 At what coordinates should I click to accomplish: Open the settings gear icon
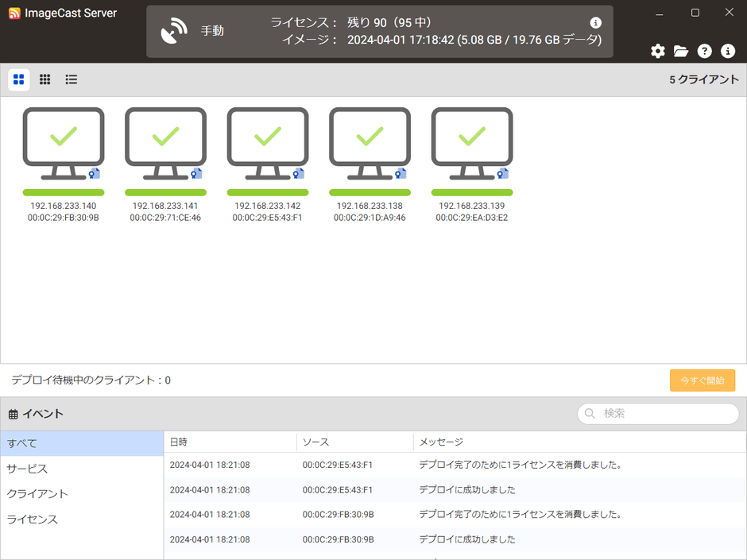[657, 51]
